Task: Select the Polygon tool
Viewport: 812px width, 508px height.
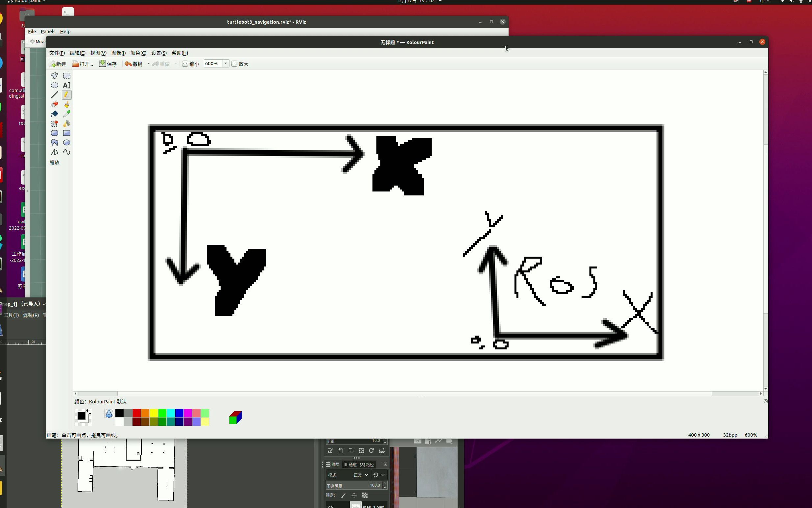Action: (x=54, y=142)
